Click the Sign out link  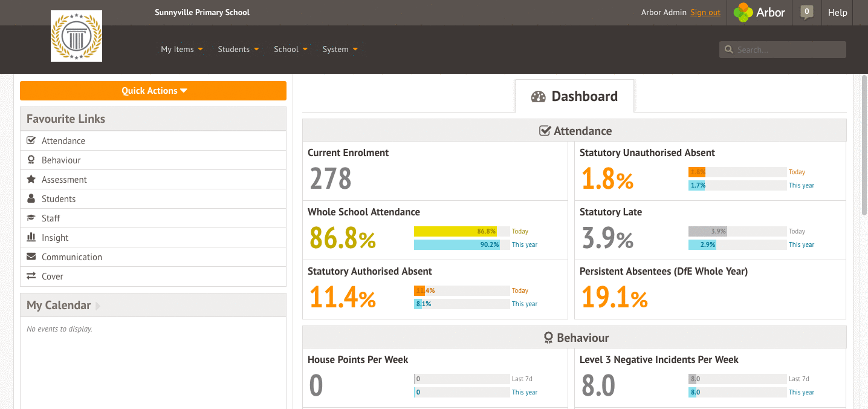tap(705, 13)
